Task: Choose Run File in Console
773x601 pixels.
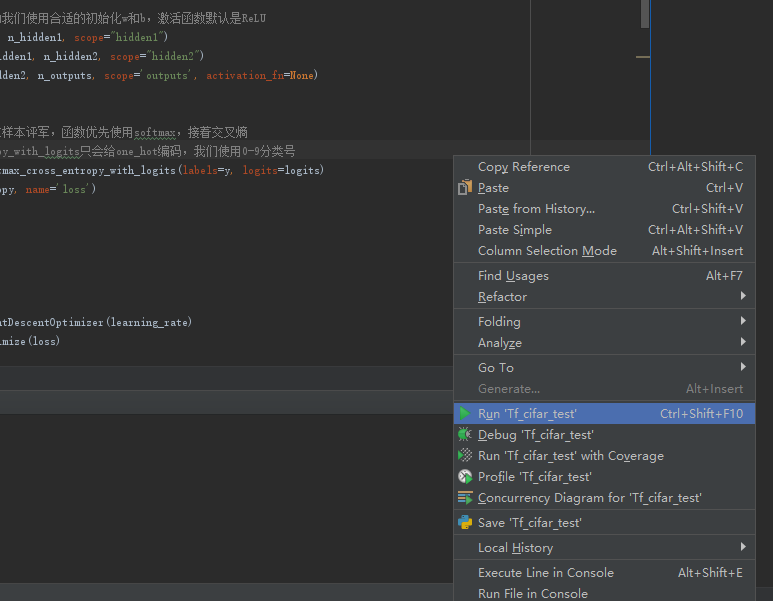Action: tap(532, 594)
